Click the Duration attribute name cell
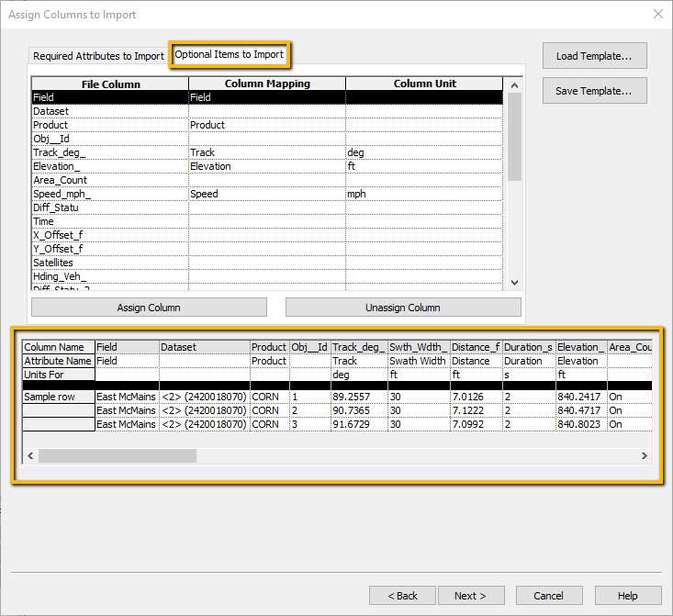 (529, 361)
